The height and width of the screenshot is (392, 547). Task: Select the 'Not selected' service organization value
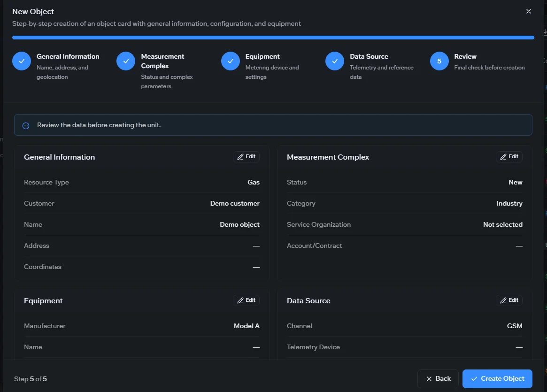(x=503, y=224)
